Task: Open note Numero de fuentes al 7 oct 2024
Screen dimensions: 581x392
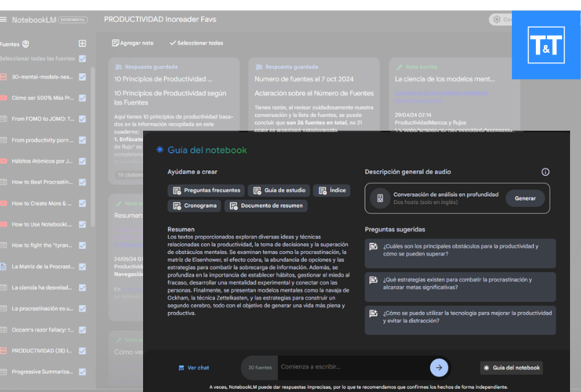Action: point(304,79)
